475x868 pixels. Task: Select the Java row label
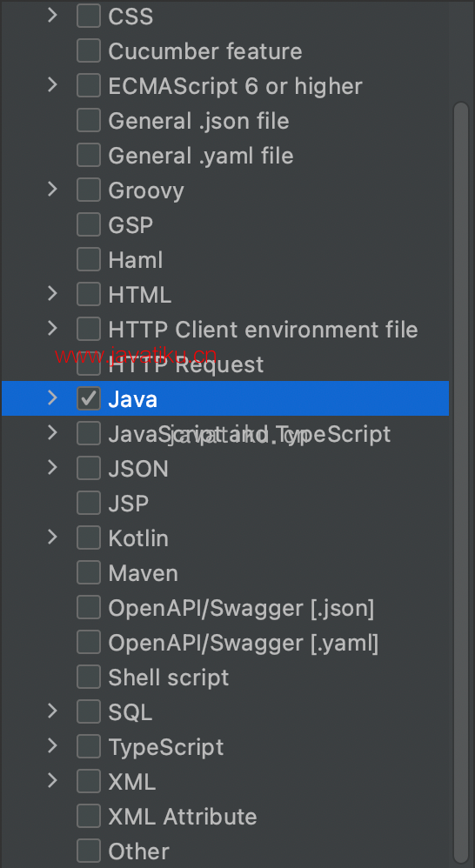[x=133, y=399]
